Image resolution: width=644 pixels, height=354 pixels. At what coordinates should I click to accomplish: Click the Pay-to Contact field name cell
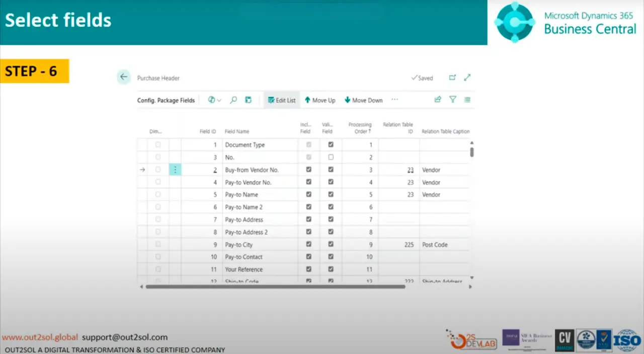point(244,257)
